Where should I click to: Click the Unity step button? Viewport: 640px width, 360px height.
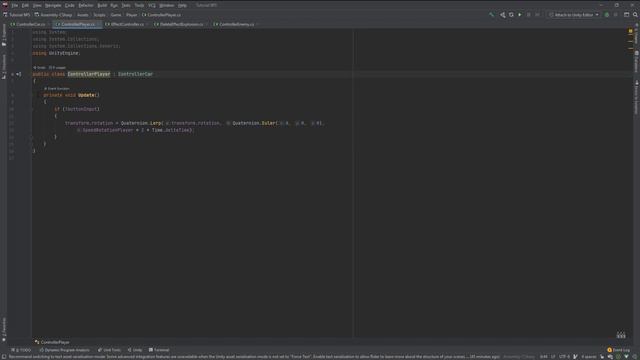(x=537, y=15)
